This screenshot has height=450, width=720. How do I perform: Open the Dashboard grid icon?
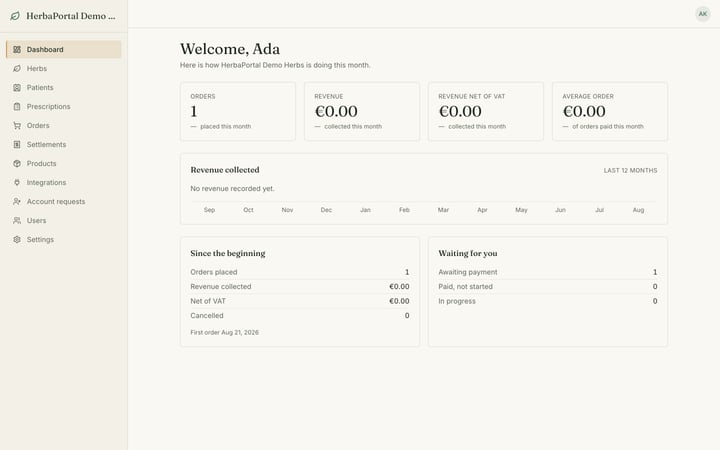click(x=17, y=50)
